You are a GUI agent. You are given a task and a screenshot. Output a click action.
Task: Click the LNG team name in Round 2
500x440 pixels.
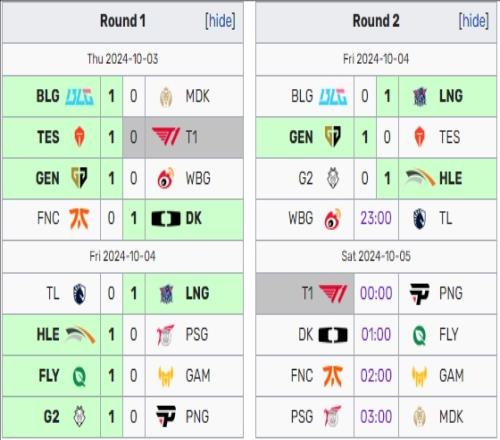click(x=451, y=96)
